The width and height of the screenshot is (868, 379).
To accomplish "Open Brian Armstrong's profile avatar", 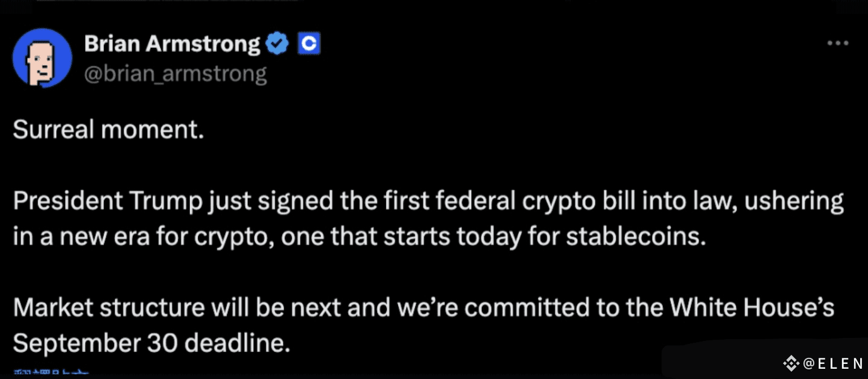I will 42,57.
